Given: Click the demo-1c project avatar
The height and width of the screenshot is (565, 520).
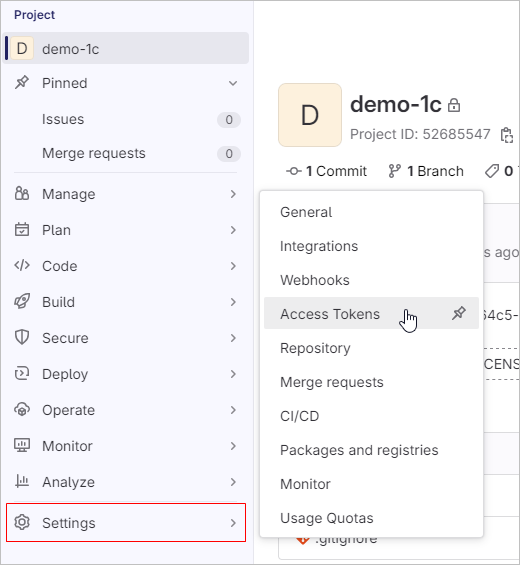Looking at the screenshot, I should tap(310, 115).
